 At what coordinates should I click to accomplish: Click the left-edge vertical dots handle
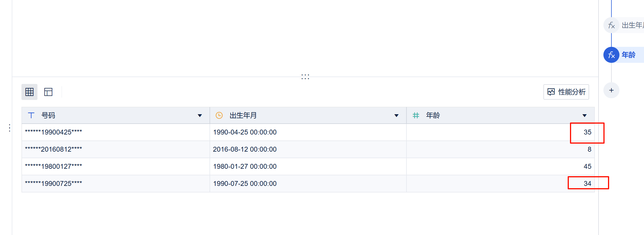(x=10, y=128)
